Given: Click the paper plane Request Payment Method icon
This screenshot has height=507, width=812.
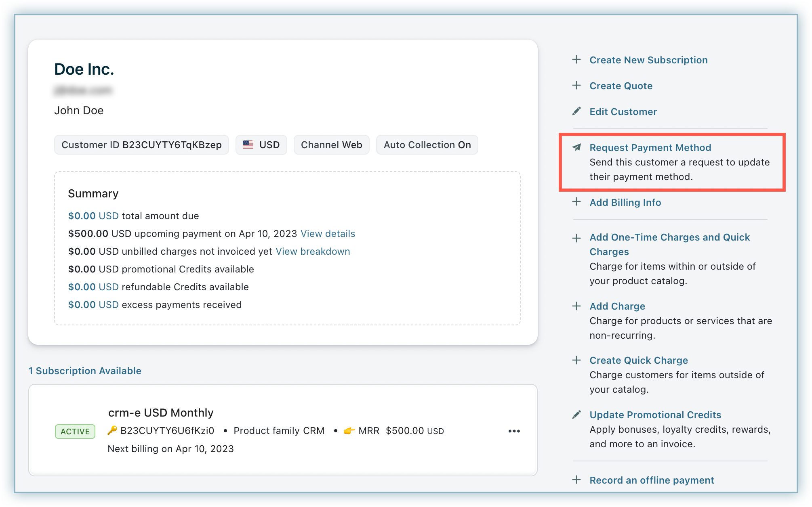Looking at the screenshot, I should [x=576, y=147].
